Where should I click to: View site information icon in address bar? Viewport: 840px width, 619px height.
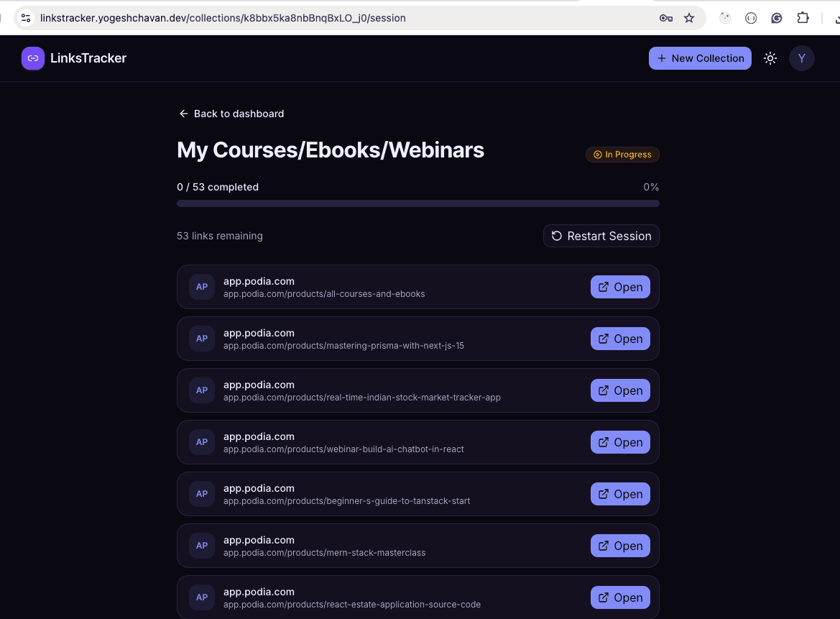[26, 18]
